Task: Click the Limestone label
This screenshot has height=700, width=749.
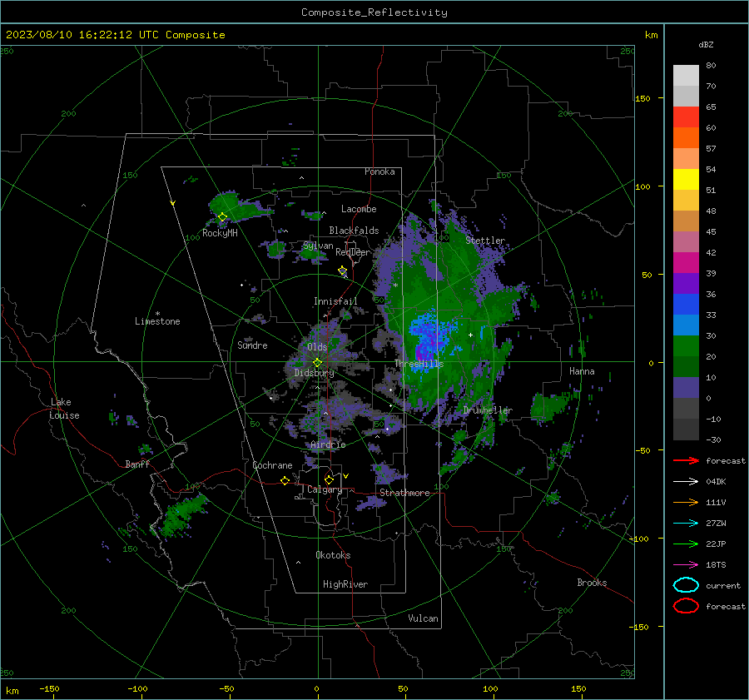Action: point(157,321)
